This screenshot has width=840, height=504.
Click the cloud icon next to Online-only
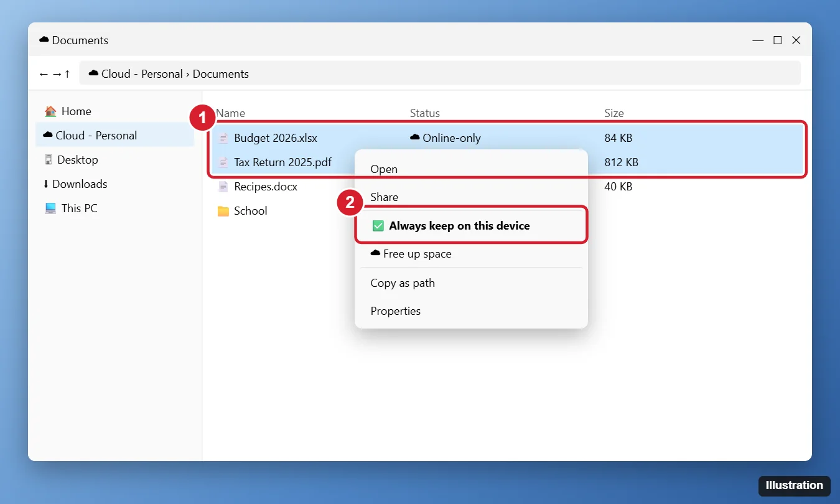(x=415, y=138)
